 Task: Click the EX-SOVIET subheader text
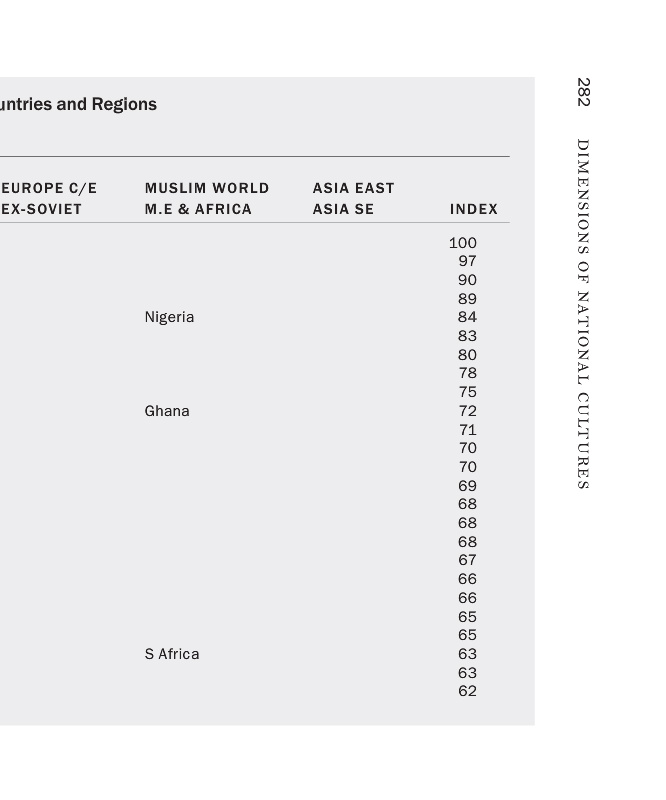coord(41,209)
